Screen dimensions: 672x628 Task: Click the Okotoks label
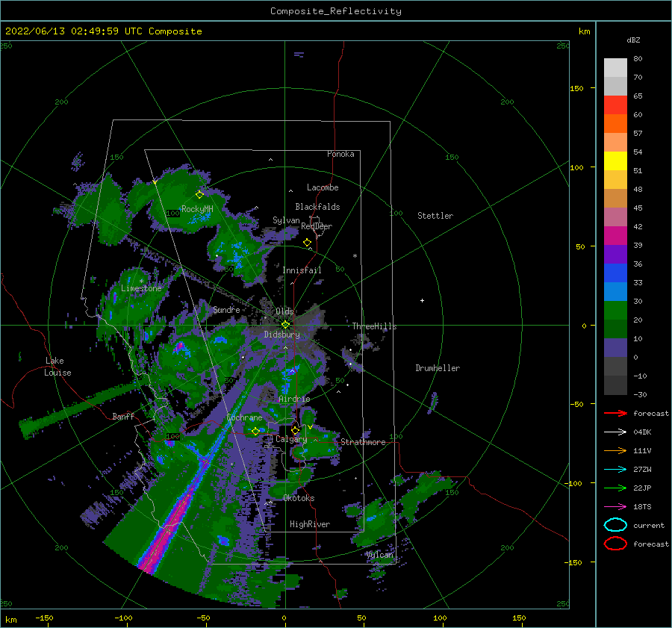coord(299,497)
